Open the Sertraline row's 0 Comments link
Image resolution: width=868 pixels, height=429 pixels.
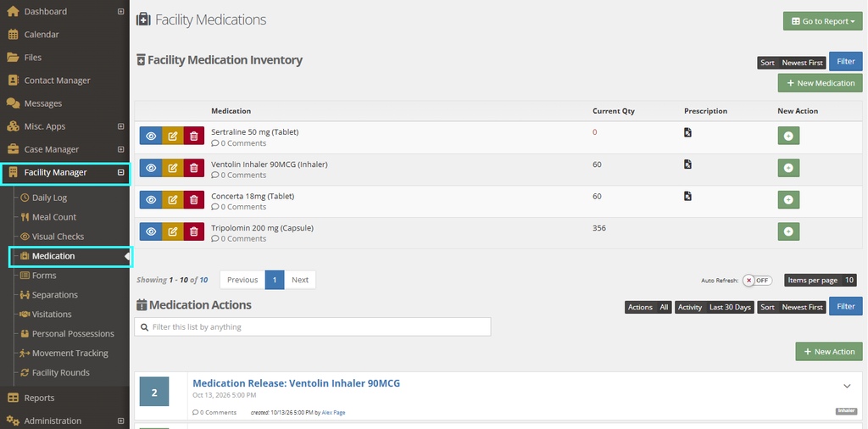tap(238, 143)
